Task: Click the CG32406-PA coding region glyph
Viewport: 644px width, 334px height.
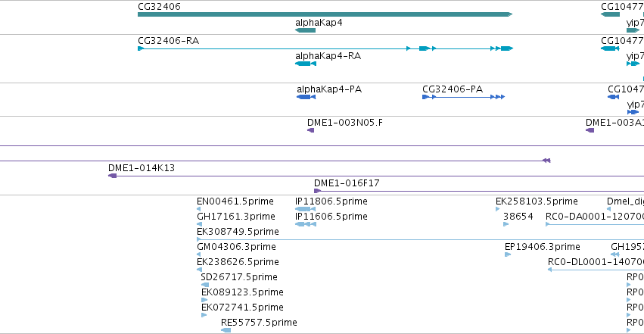Action: click(463, 97)
